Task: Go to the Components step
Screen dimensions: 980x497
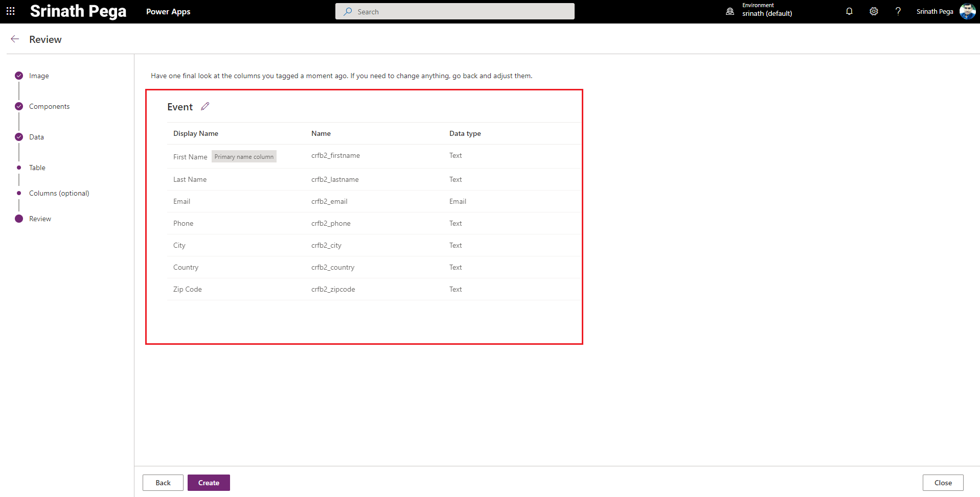Action: pyautogui.click(x=49, y=106)
